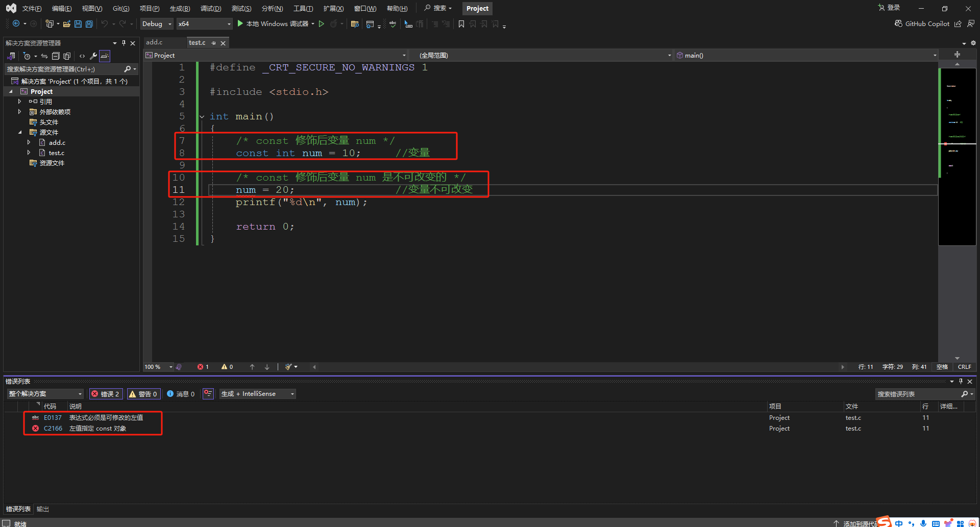
Task: Open the GitHub Copilot button
Action: point(922,24)
